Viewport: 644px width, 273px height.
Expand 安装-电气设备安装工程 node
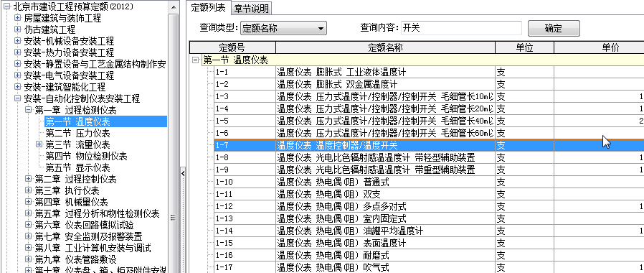17,75
